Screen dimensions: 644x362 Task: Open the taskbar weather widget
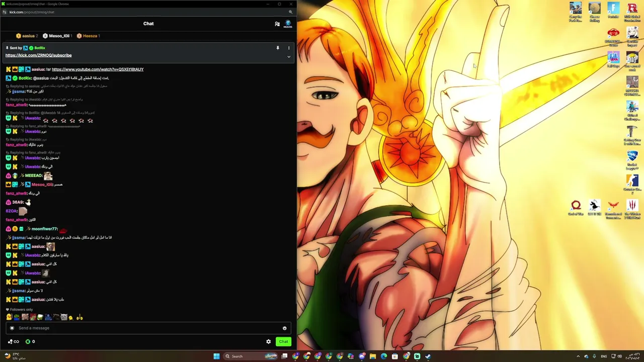14,356
